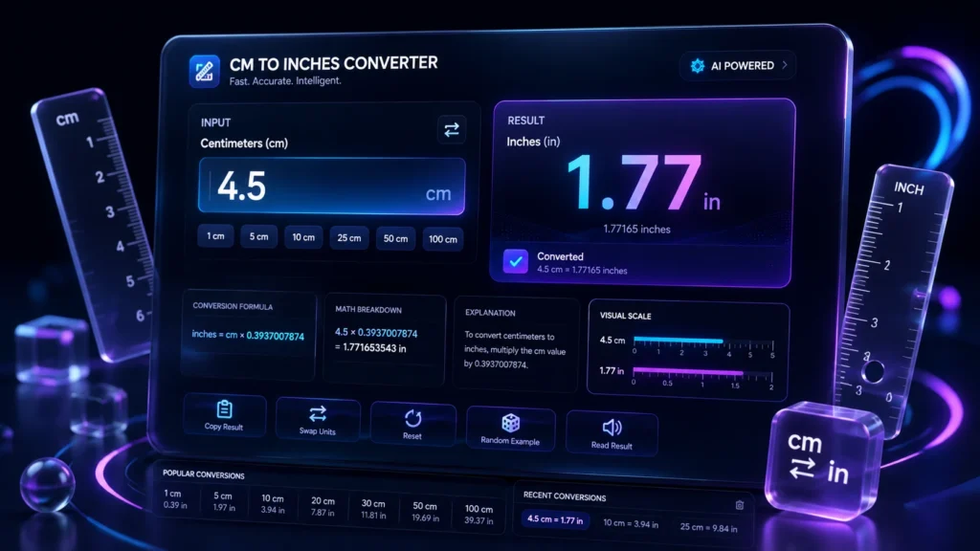Click the centimeters input field showing 4.5
This screenshot has height=551, width=980.
pos(332,187)
